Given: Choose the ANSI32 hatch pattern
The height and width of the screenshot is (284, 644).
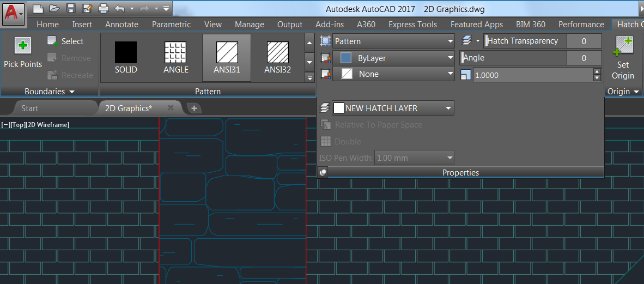Looking at the screenshot, I should click(278, 58).
